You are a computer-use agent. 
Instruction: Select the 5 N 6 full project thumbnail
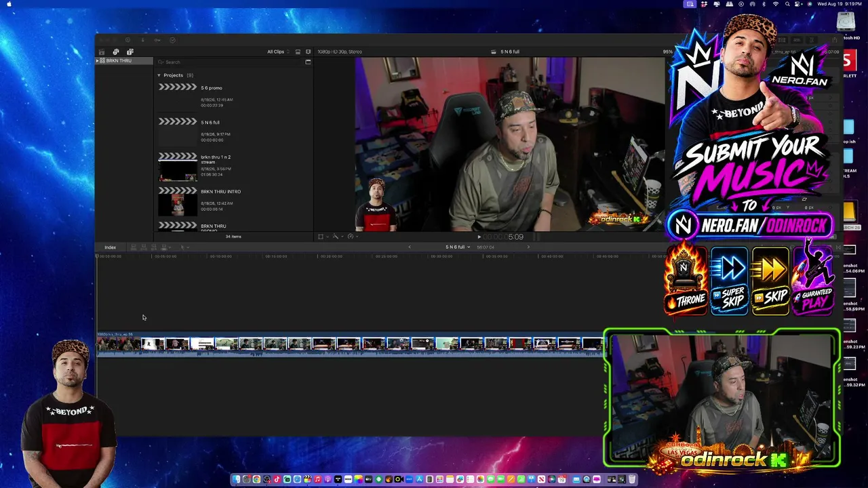tap(178, 131)
